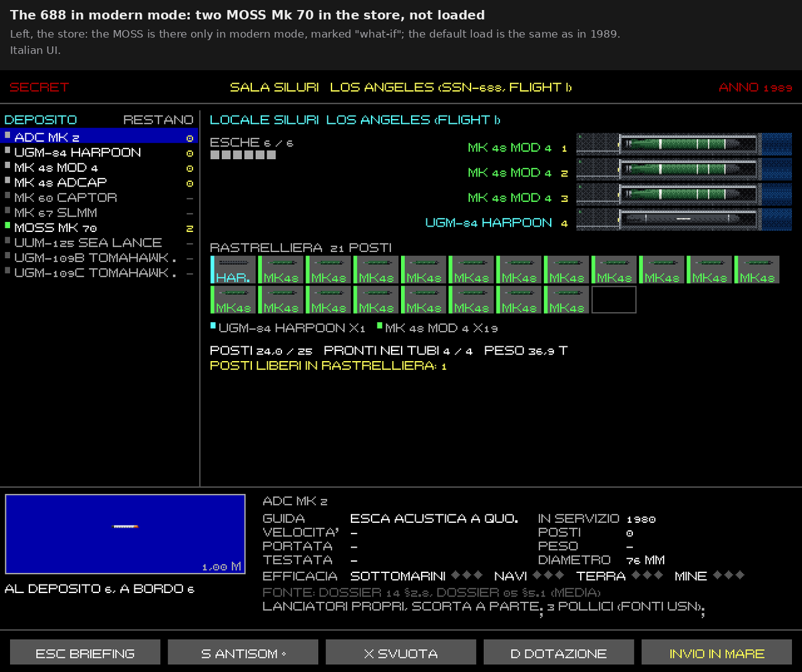The width and height of the screenshot is (802, 672).
Task: Click the empty rack slot
Action: tap(614, 300)
